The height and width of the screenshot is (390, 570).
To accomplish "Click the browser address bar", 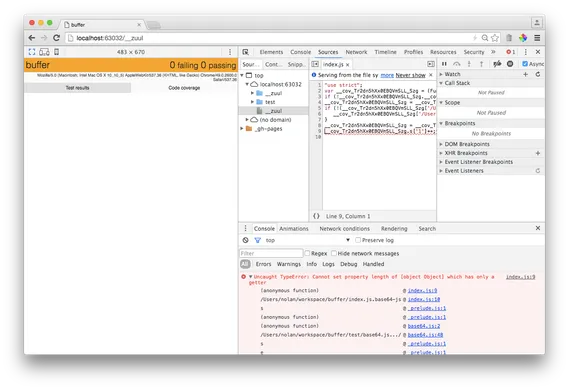I will tap(269, 38).
